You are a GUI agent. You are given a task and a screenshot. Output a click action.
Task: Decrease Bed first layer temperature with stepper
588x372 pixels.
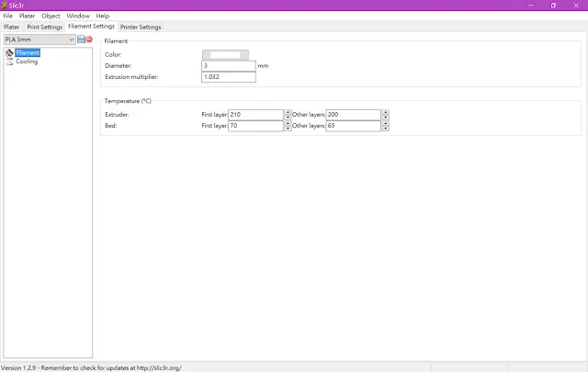[288, 129]
